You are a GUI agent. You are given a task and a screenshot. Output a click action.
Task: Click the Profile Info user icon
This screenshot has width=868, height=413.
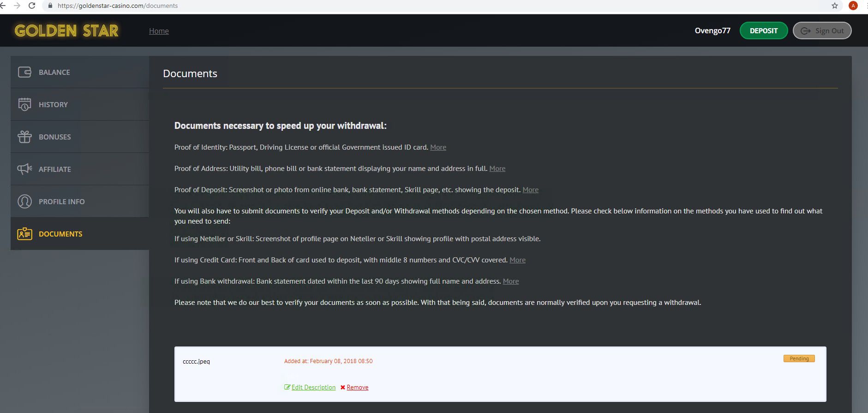coord(24,201)
